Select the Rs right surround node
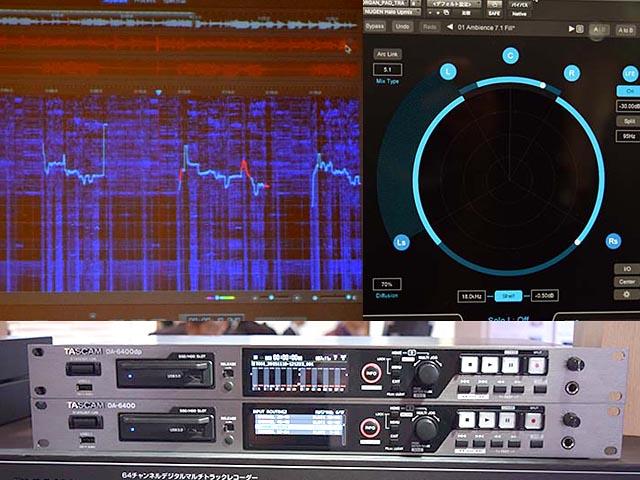Image resolution: width=640 pixels, height=480 pixels. [613, 241]
